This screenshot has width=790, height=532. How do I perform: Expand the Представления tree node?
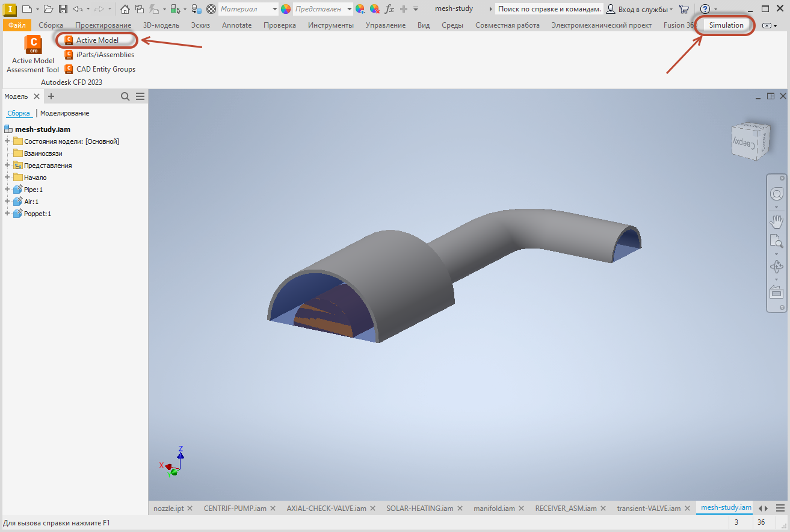7,165
